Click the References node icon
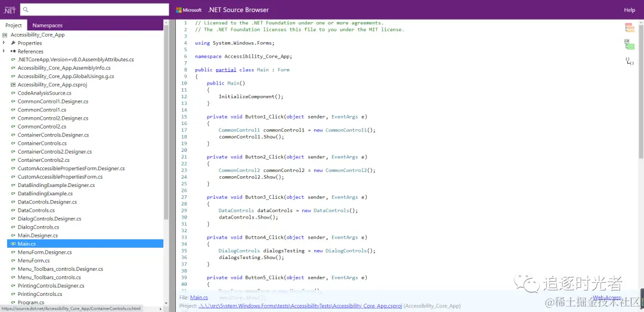The height and width of the screenshot is (312, 644). point(13,51)
